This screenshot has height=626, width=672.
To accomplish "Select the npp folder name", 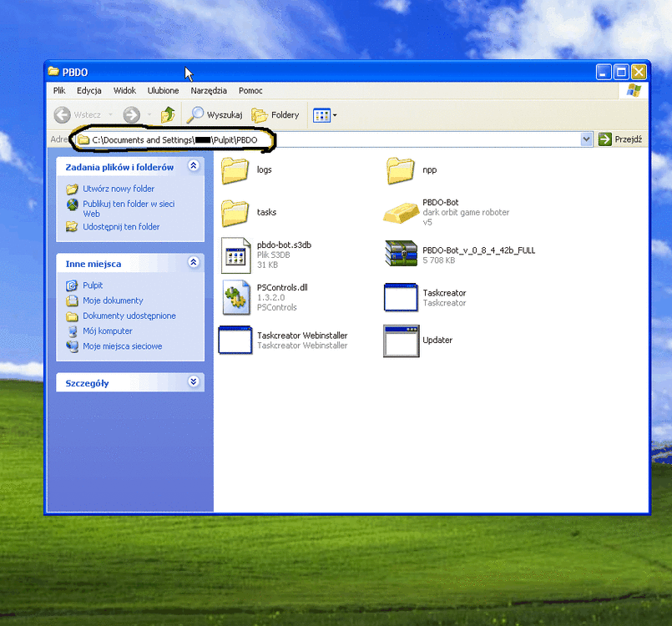I will coord(429,170).
